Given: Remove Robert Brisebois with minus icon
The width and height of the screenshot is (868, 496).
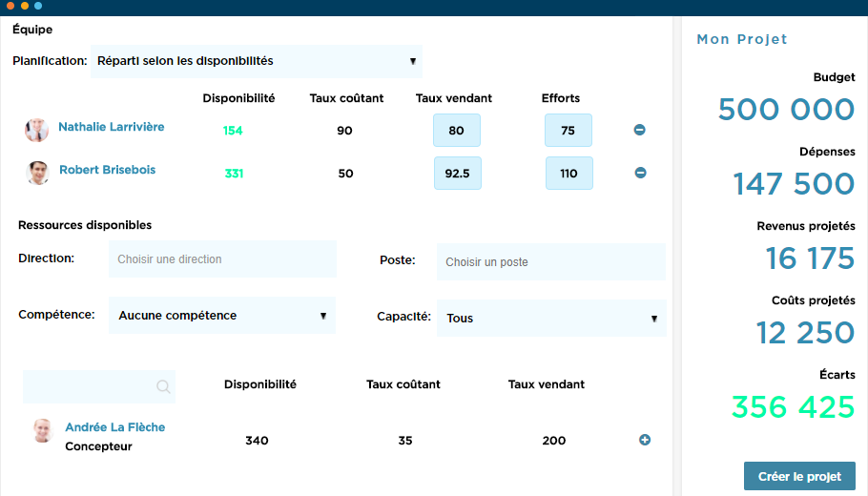Looking at the screenshot, I should [x=640, y=173].
